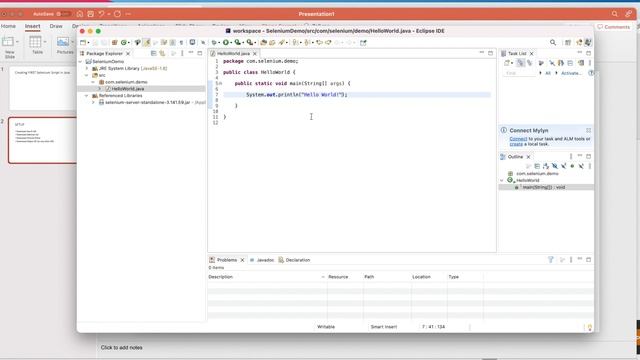
Task: Close the HelloWorld.java editor tab
Action: click(255, 53)
